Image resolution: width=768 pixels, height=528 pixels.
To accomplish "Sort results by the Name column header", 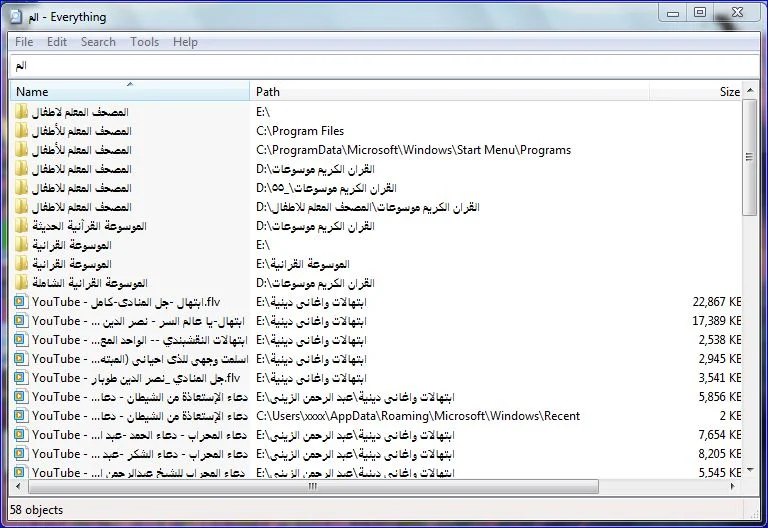I will point(130,92).
